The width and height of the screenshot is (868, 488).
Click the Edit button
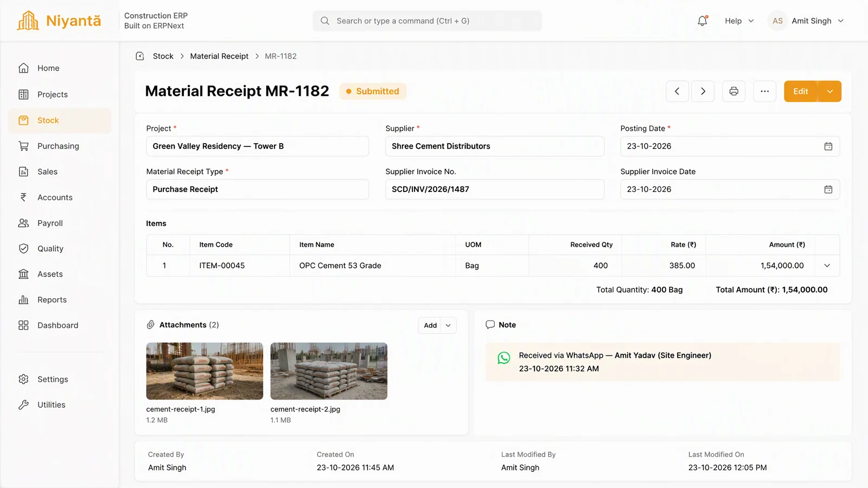(801, 91)
